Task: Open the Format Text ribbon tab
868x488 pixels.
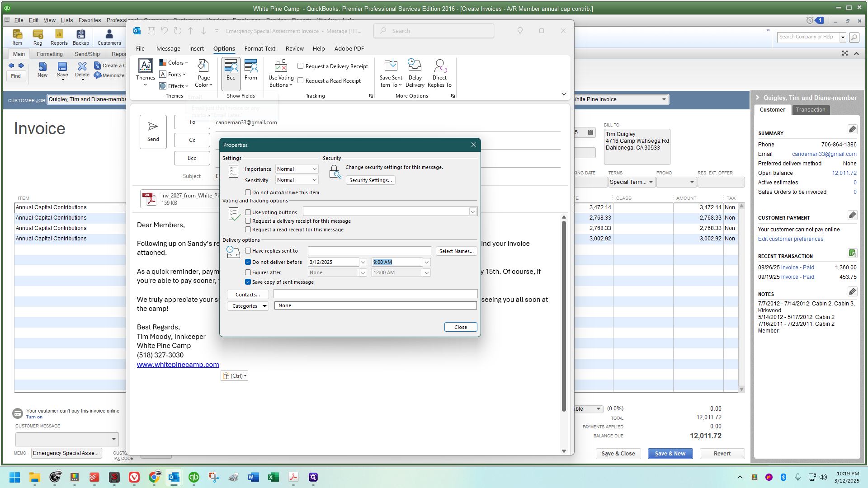Action: [259, 48]
